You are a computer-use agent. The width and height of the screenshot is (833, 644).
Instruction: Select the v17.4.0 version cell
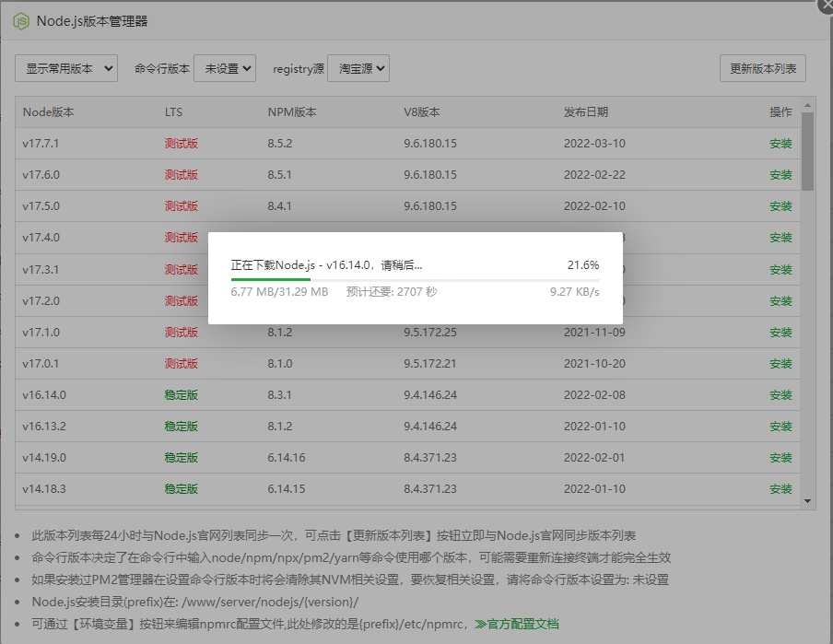pyautogui.click(x=41, y=238)
